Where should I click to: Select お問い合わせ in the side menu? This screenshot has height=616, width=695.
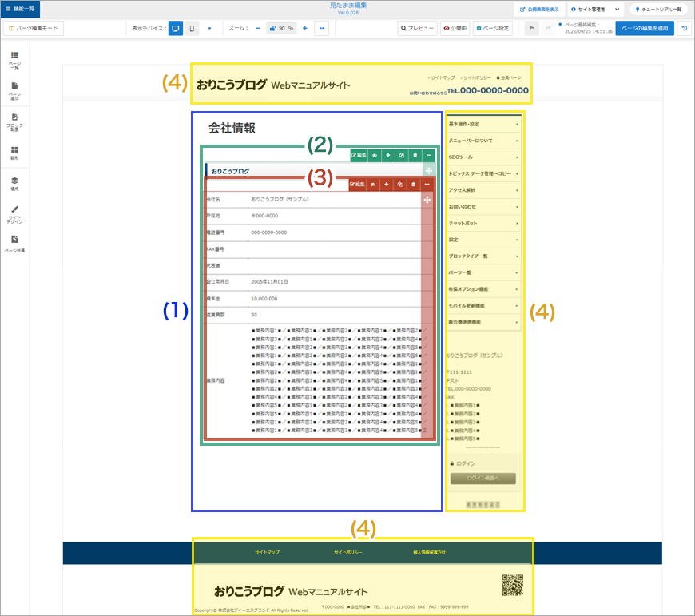point(483,206)
